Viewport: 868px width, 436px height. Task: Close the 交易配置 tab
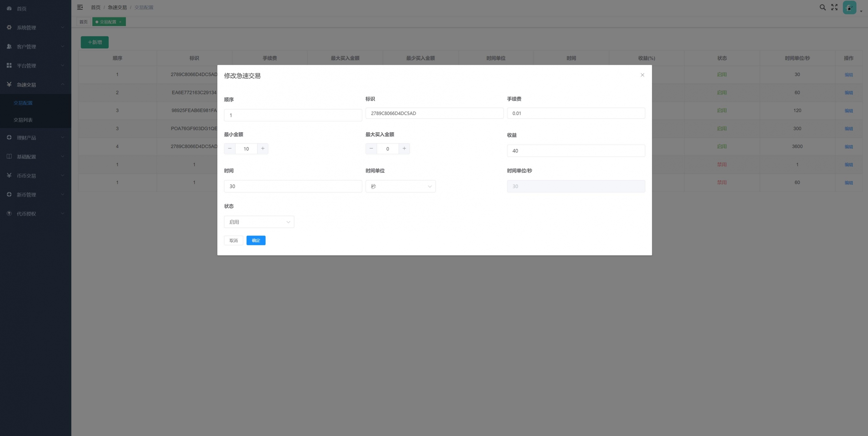tap(120, 22)
